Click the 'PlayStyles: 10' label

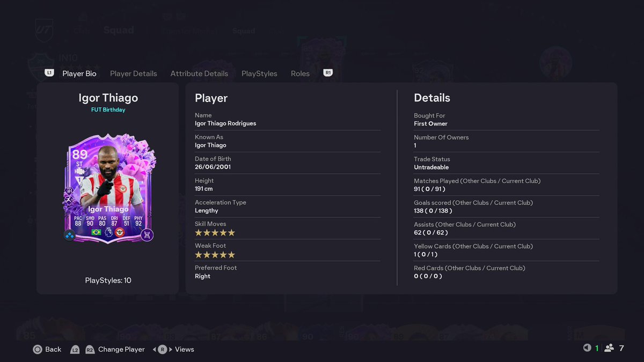108,280
